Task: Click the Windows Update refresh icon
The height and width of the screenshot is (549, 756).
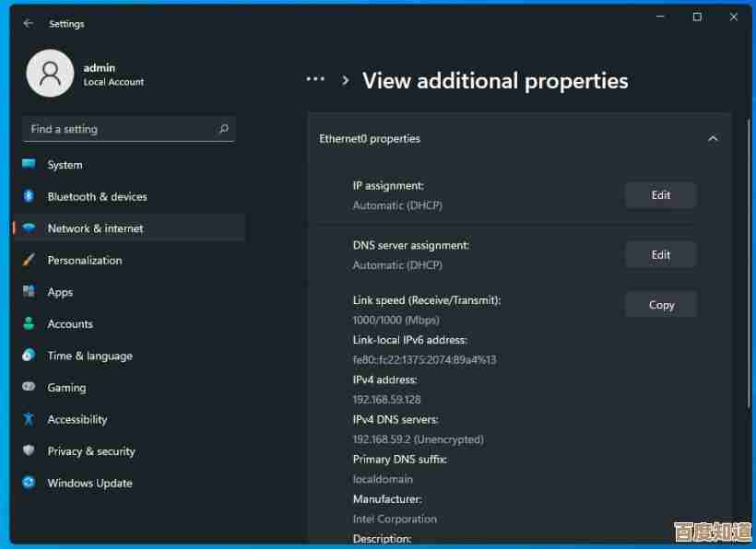Action: (x=29, y=483)
